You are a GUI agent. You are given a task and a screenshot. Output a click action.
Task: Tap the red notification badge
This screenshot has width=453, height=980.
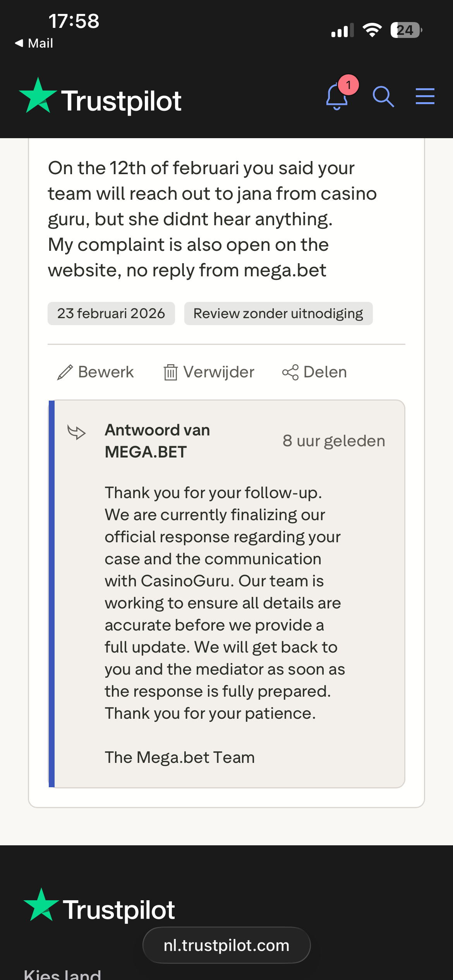pyautogui.click(x=348, y=85)
